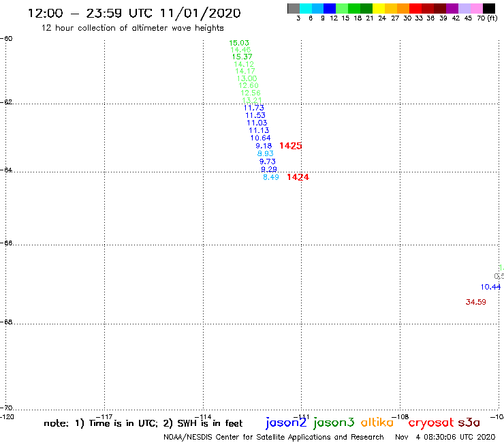This screenshot has height=443, width=504.
Task: Click the blue value 10.44
Action: click(x=490, y=287)
